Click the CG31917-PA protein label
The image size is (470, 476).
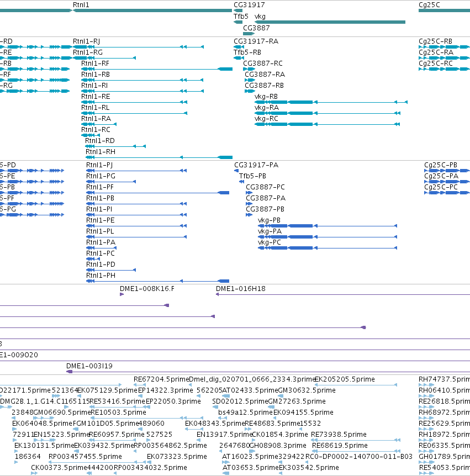click(256, 165)
